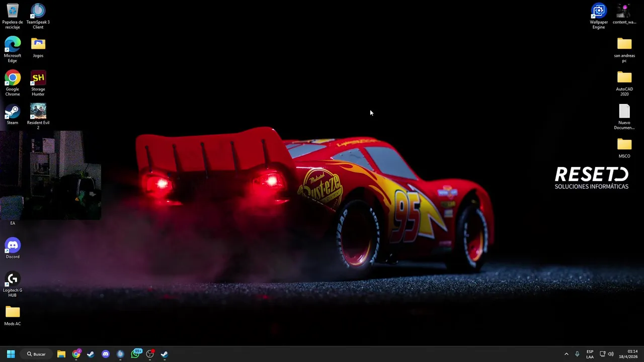Launch the Resident Evil 2 shortcut
The height and width of the screenshot is (362, 644).
pyautogui.click(x=38, y=117)
